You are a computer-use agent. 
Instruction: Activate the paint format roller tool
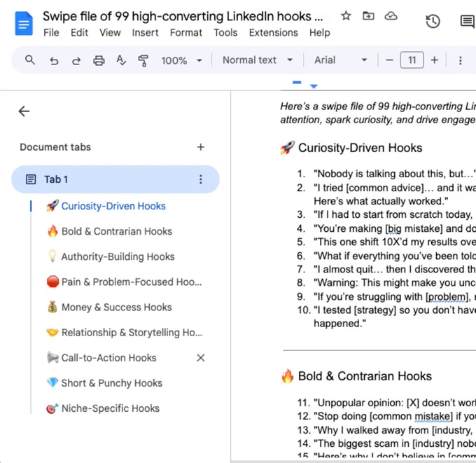point(143,60)
